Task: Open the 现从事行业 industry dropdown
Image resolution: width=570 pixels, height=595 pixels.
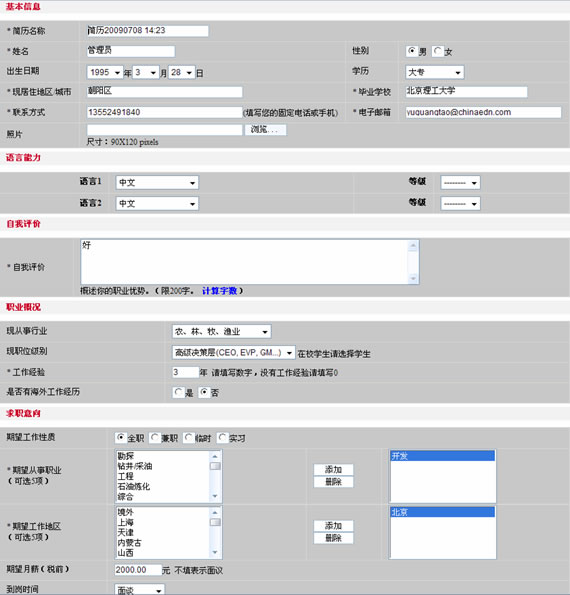Action: click(222, 332)
